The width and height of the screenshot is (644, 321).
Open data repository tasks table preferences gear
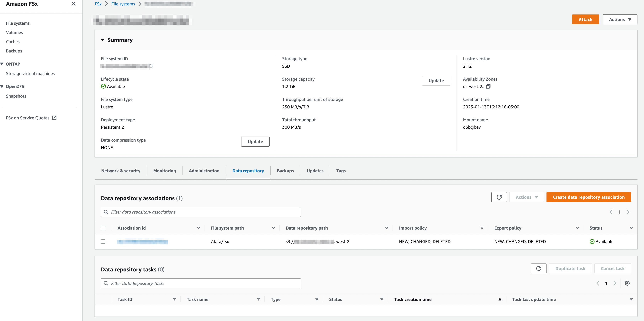pyautogui.click(x=627, y=283)
